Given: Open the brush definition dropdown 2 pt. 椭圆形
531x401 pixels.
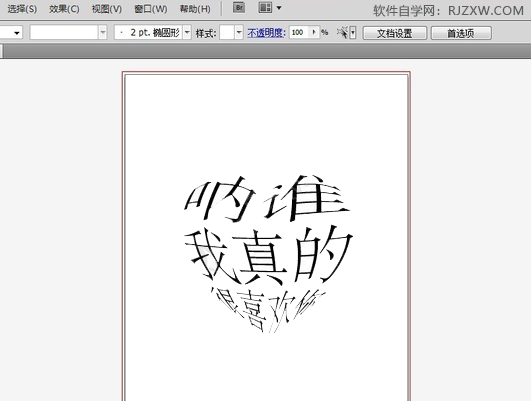Looking at the screenshot, I should 187,33.
